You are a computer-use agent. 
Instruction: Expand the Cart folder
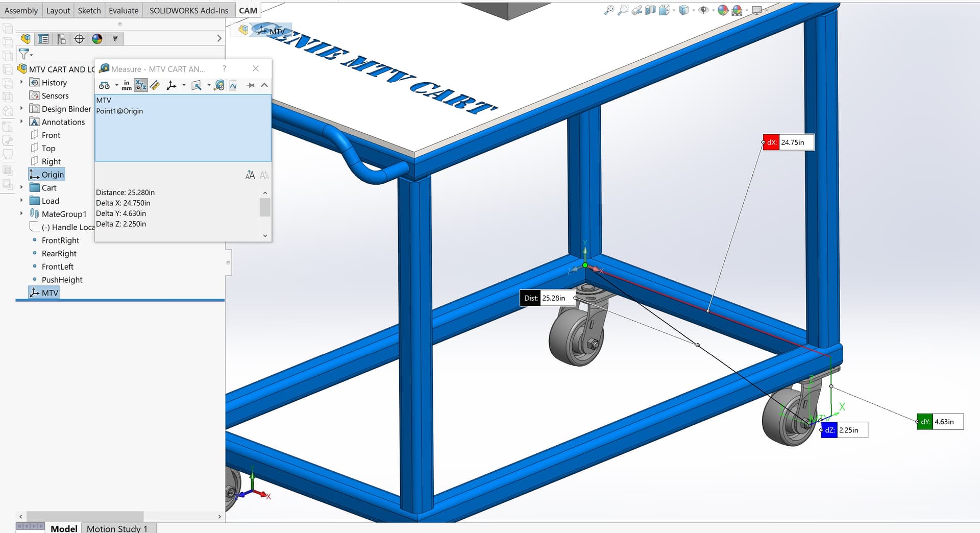click(x=21, y=187)
